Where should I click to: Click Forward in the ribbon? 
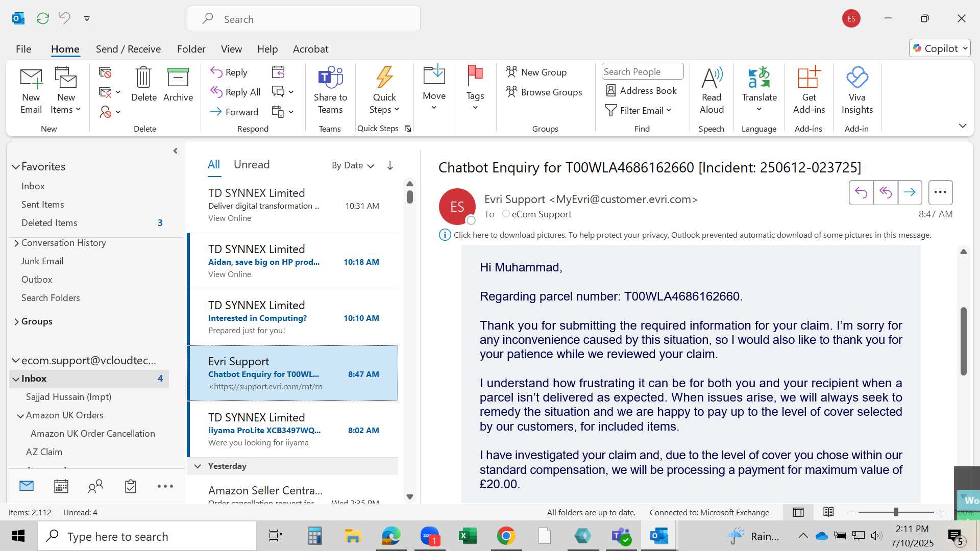tap(234, 112)
